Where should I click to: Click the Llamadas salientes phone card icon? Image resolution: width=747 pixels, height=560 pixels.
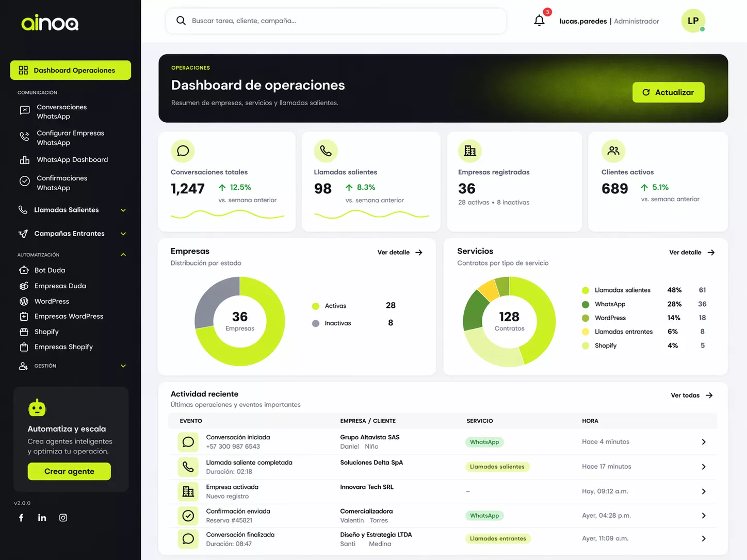pyautogui.click(x=326, y=151)
